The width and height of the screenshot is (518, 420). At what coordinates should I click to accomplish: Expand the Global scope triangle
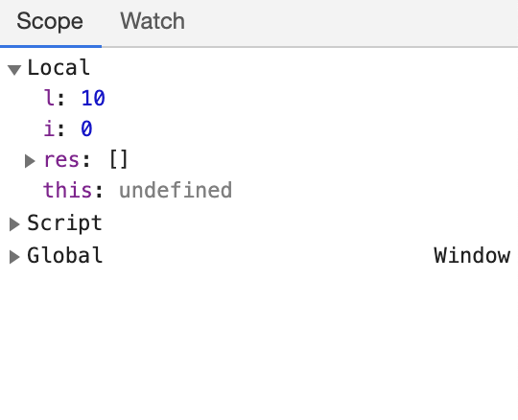(x=14, y=257)
